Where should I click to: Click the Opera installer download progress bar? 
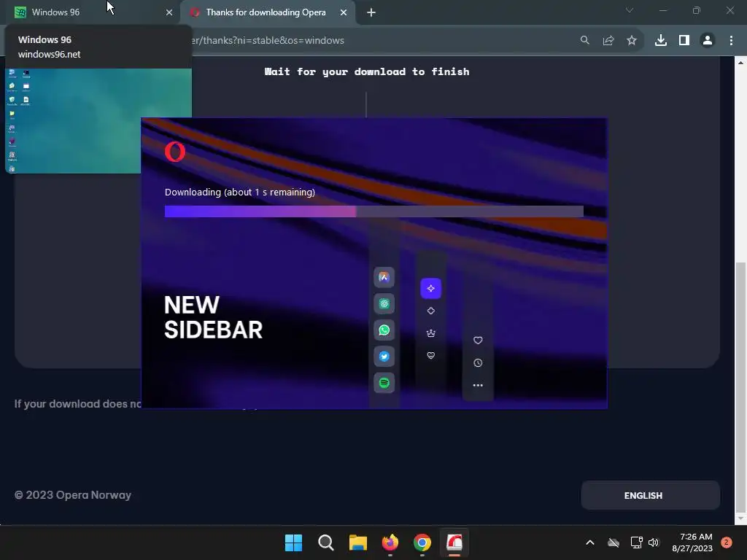coord(374,211)
